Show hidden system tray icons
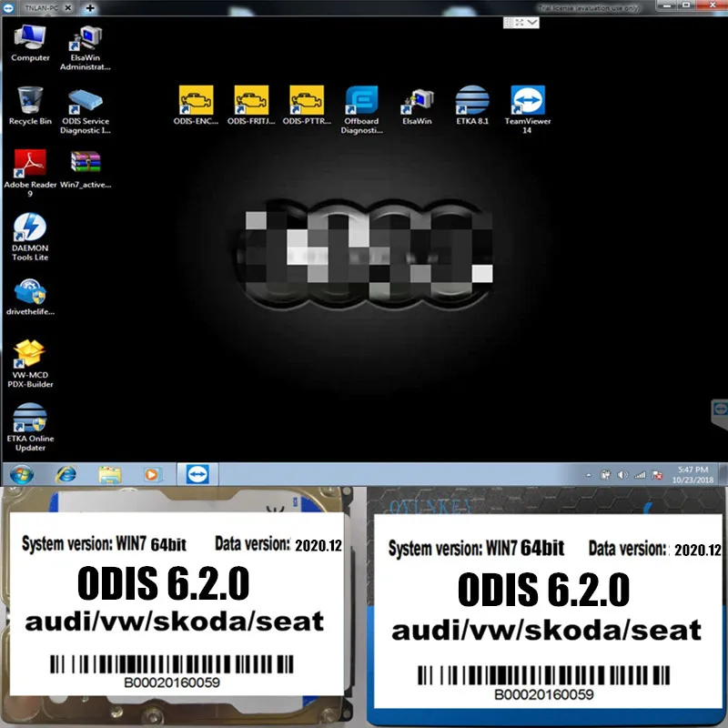The width and height of the screenshot is (728, 728). coord(589,475)
